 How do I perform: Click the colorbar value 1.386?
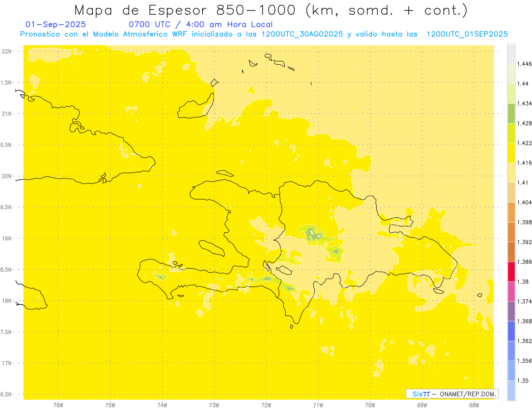(525, 262)
